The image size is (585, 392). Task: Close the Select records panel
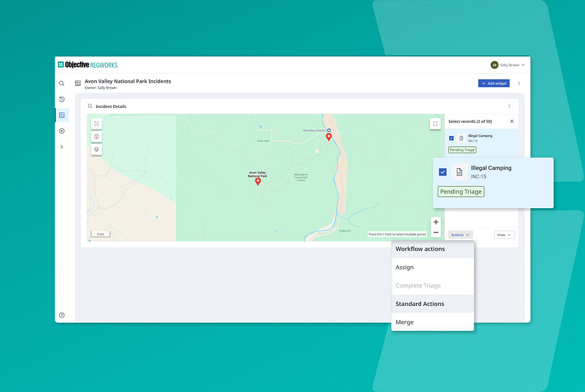(511, 121)
